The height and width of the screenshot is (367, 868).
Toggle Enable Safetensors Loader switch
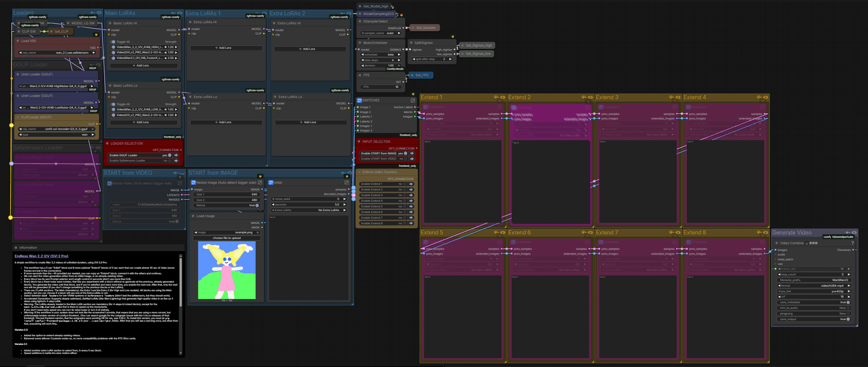pos(170,160)
